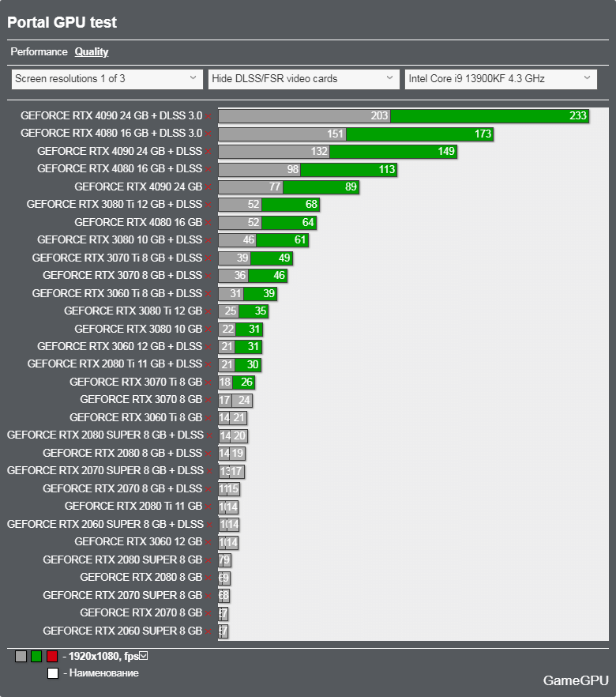
Task: Remove the GEFORCE RTX 2080 Ti 11 GB row
Action: pos(208,507)
